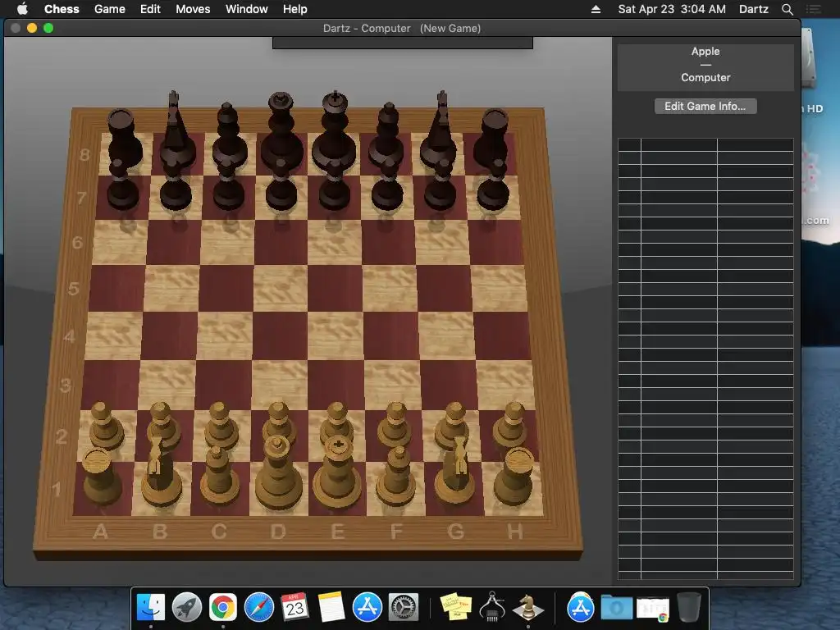Click the Chess icon in the Dock
Image resolution: width=840 pixels, height=630 pixels.
pos(528,607)
